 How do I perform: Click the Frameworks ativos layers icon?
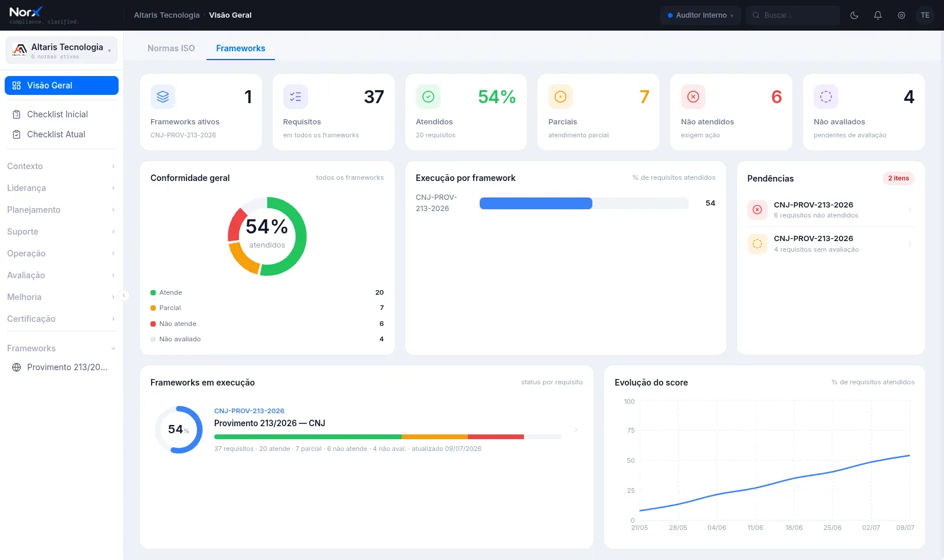(163, 97)
